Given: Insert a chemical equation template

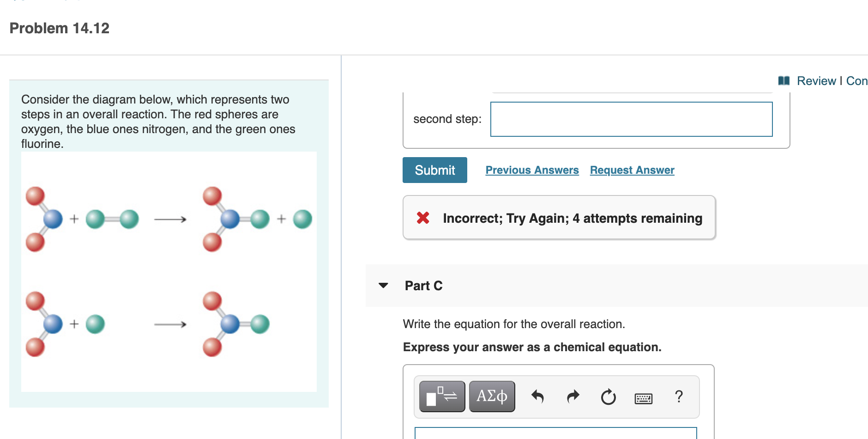Looking at the screenshot, I should [441, 396].
